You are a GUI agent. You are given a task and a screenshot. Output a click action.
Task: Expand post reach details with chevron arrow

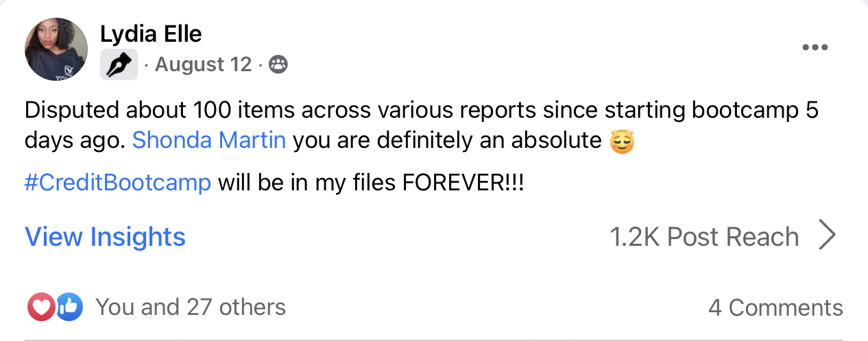(828, 236)
